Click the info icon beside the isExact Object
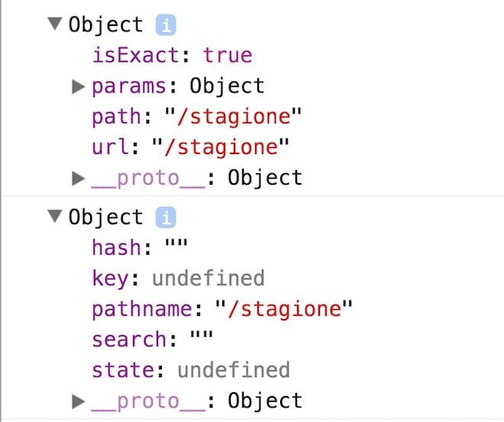This screenshot has width=504, height=422. tap(166, 25)
